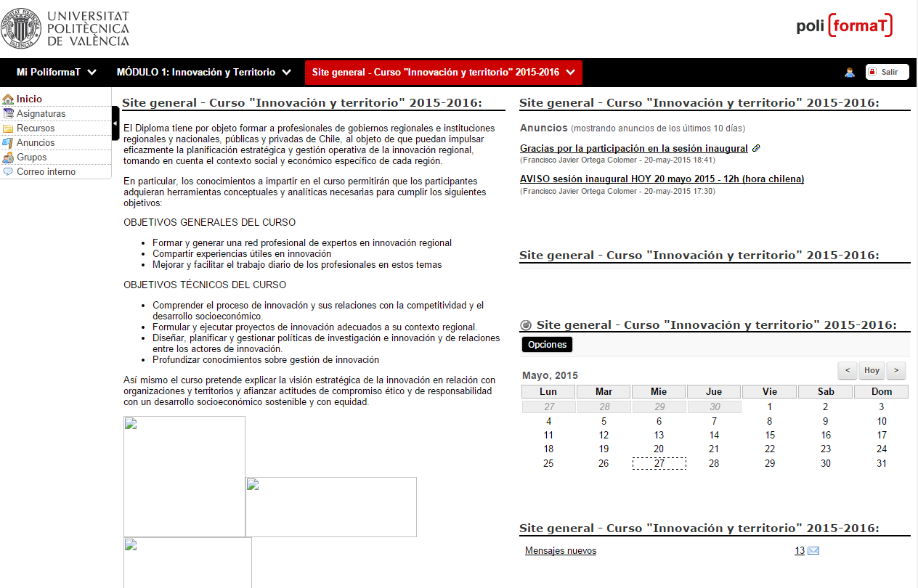Click the first broken image placeholder
The image size is (918, 588).
point(184,476)
